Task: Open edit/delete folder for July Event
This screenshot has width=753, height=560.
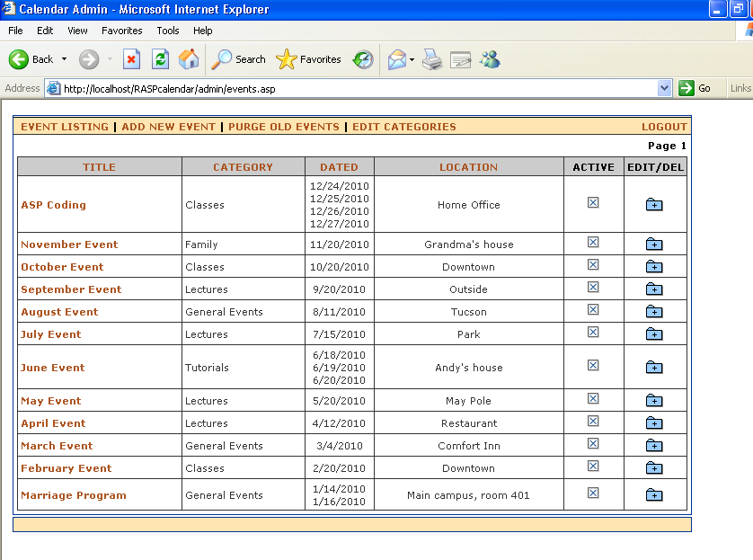Action: click(x=654, y=333)
